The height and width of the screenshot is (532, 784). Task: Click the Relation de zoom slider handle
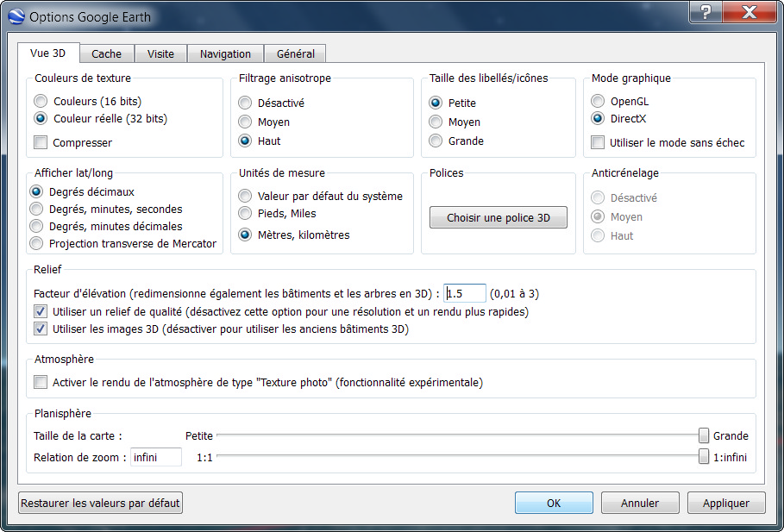click(704, 456)
